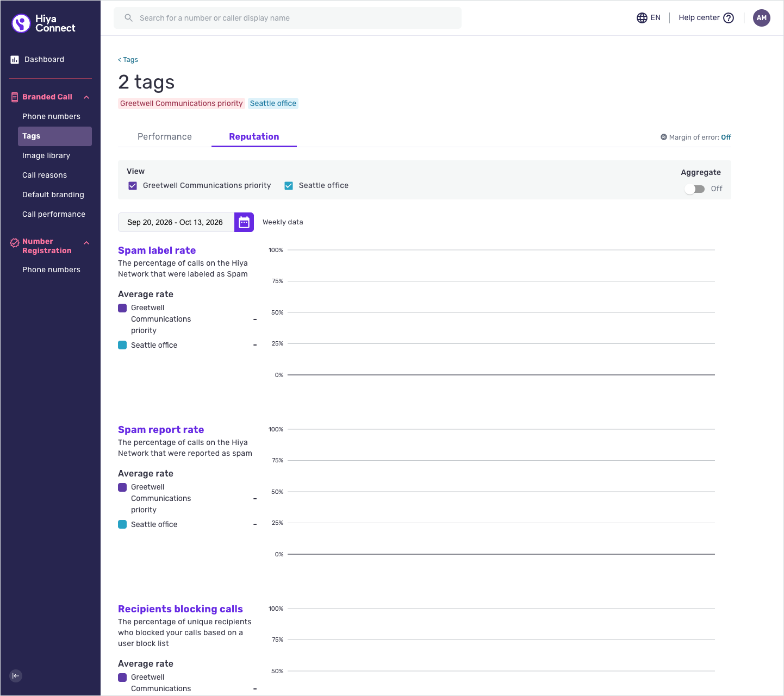Click purple Greetwell swatch under Spam label rate
The width and height of the screenshot is (784, 696).
click(x=122, y=308)
